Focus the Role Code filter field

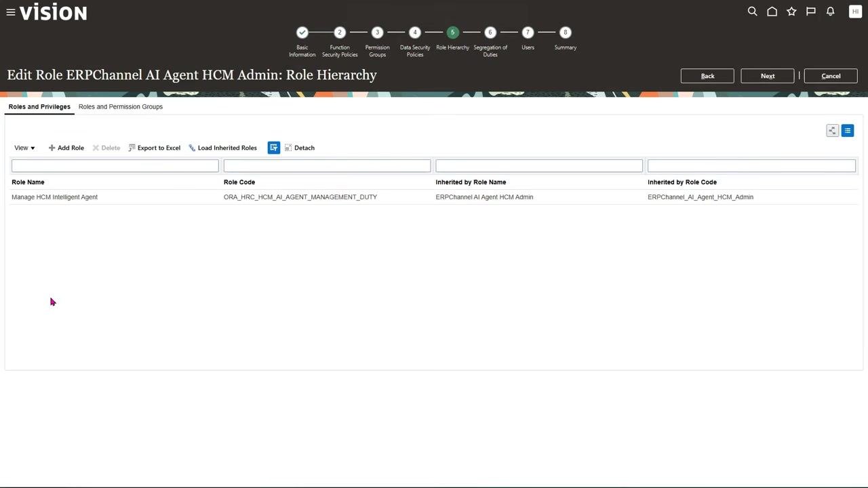(x=328, y=166)
